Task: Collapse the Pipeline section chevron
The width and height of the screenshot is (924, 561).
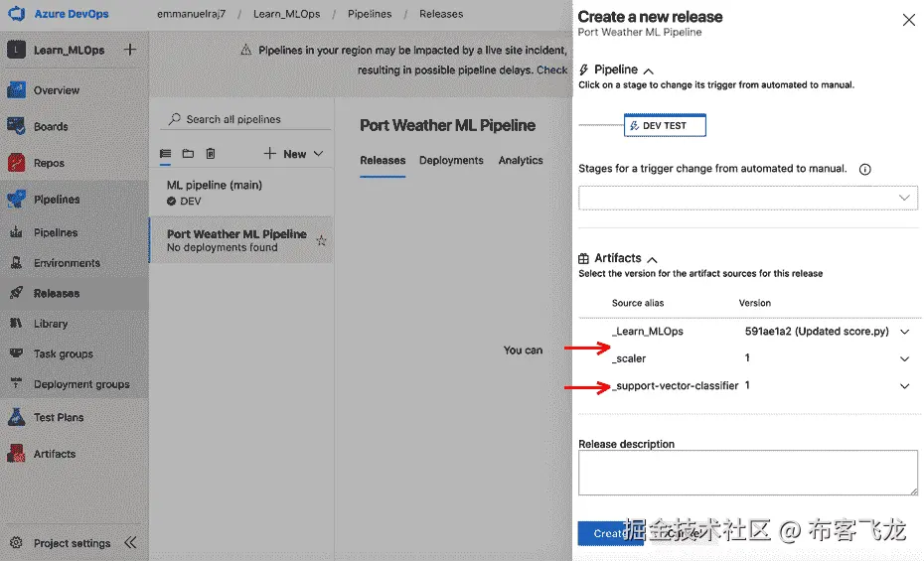Action: pyautogui.click(x=649, y=71)
